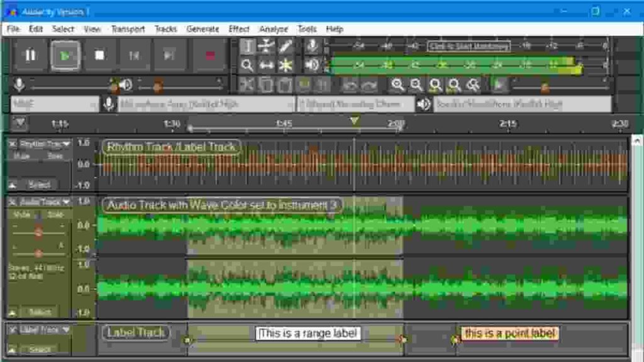
Task: Open the Generate menu
Action: coord(203,29)
